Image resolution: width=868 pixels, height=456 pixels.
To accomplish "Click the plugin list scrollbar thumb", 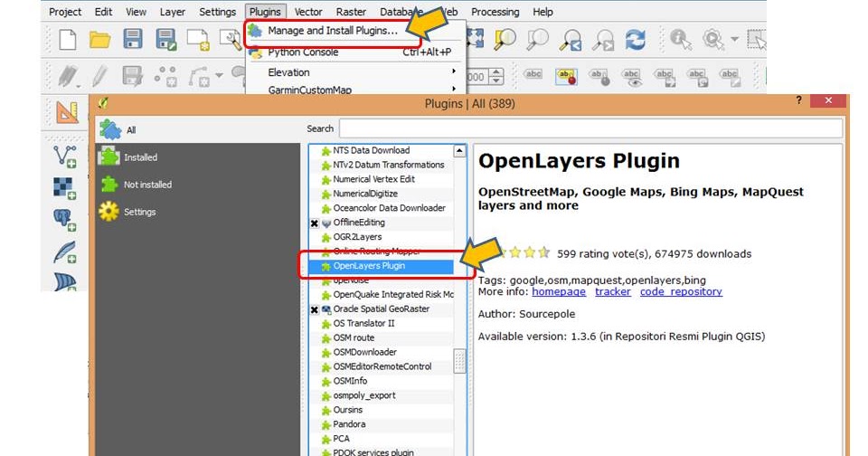I will tap(459, 361).
